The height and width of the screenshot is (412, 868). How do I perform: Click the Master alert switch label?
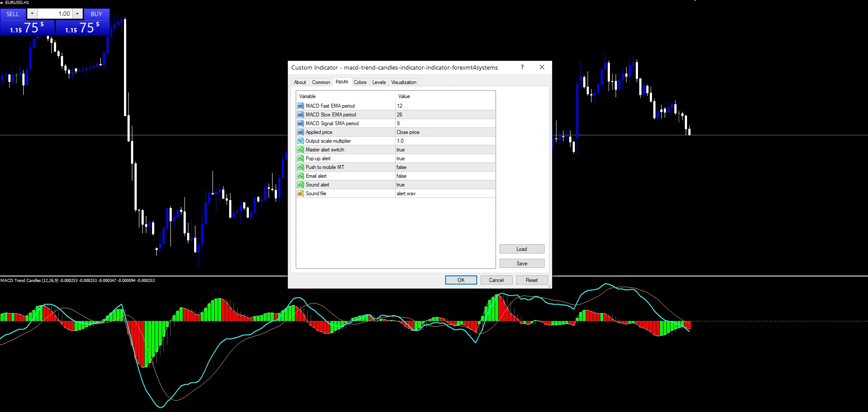(x=325, y=150)
